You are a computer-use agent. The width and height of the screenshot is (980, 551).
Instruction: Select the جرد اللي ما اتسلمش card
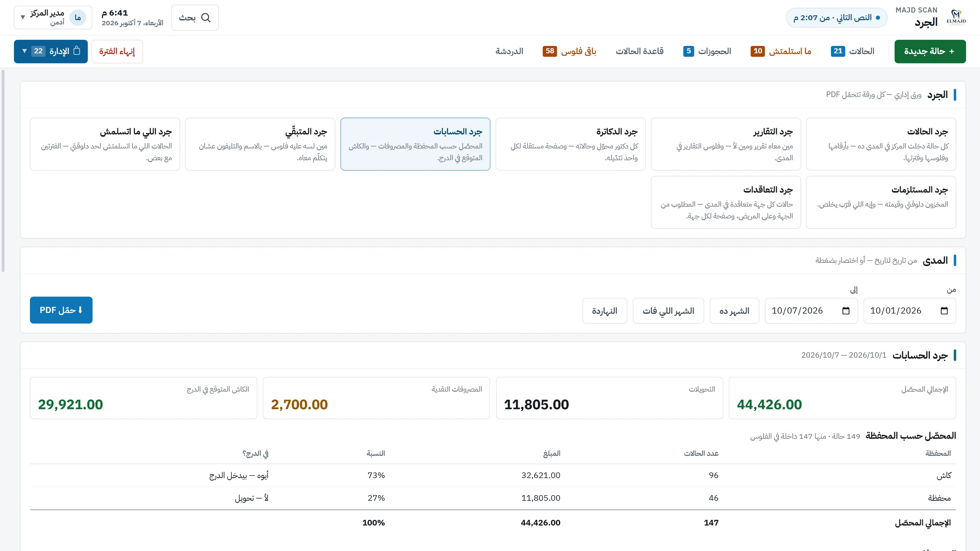coord(105,144)
